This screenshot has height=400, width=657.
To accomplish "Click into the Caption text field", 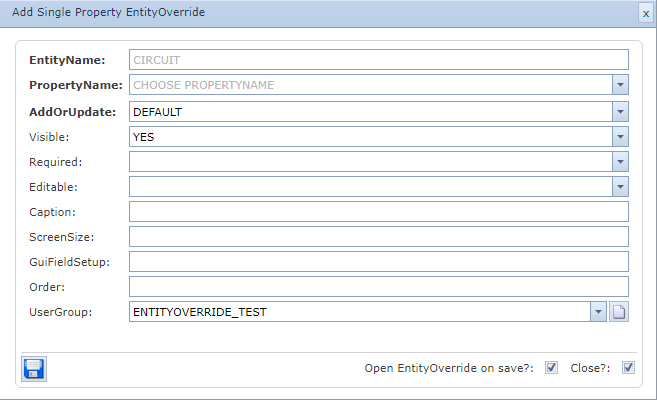I will coord(378,211).
